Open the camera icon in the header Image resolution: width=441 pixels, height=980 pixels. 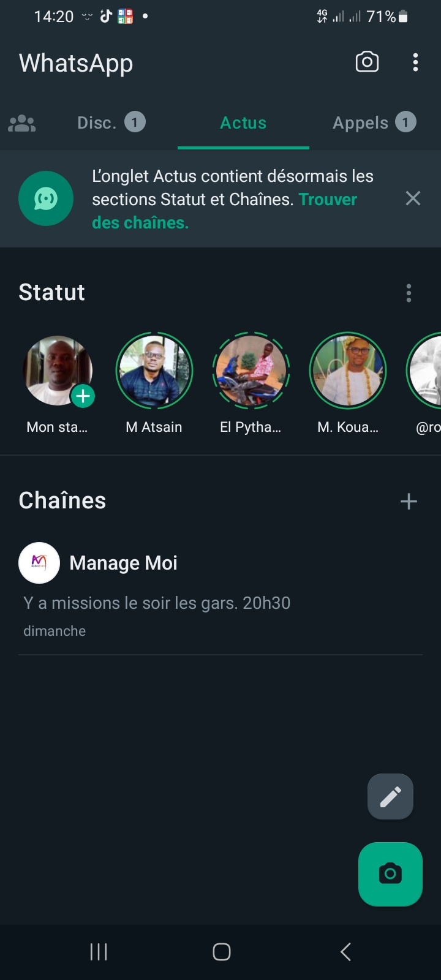point(367,62)
